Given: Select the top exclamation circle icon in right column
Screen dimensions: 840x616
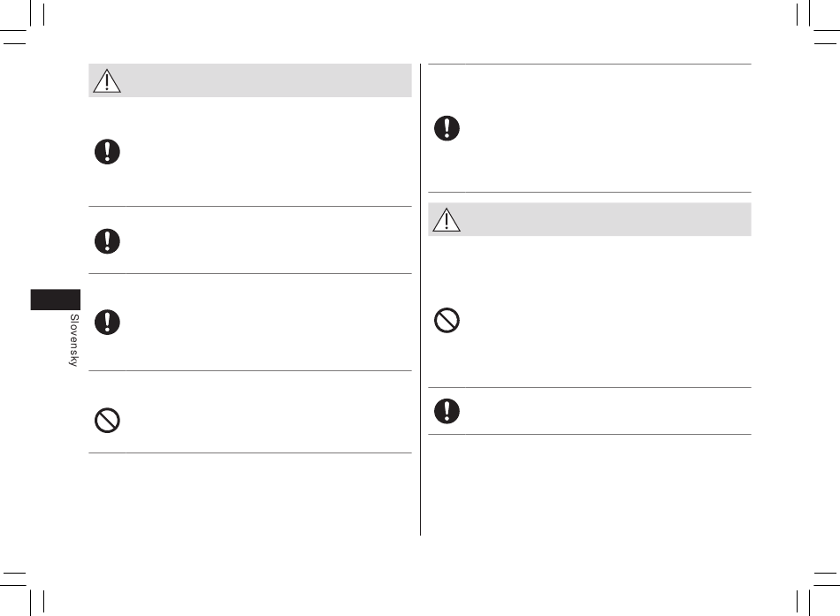Looking at the screenshot, I should click(x=447, y=128).
